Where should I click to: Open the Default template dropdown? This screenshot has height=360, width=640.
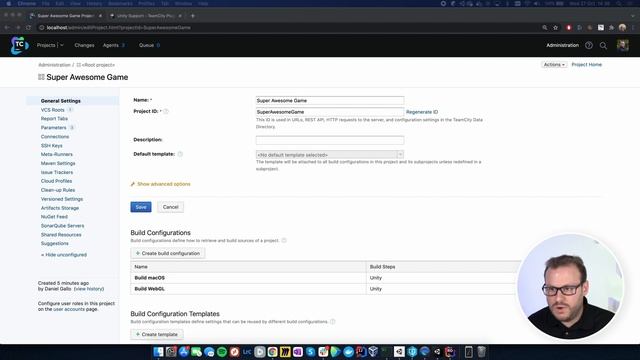[x=330, y=155]
